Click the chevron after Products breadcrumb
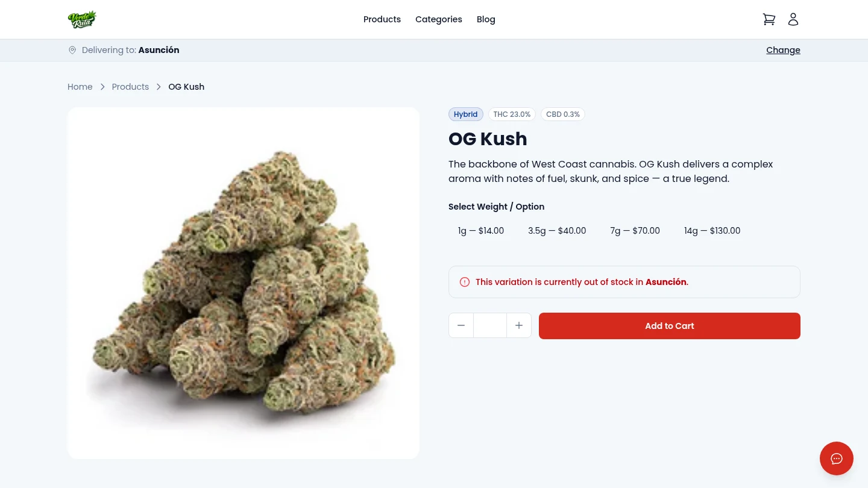Screen dimensions: 868x488 coord(159,87)
